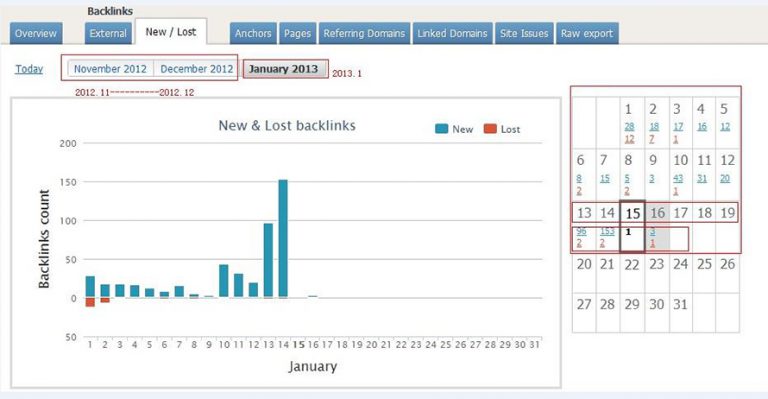Toggle the Lost series in chart legend

click(502, 129)
